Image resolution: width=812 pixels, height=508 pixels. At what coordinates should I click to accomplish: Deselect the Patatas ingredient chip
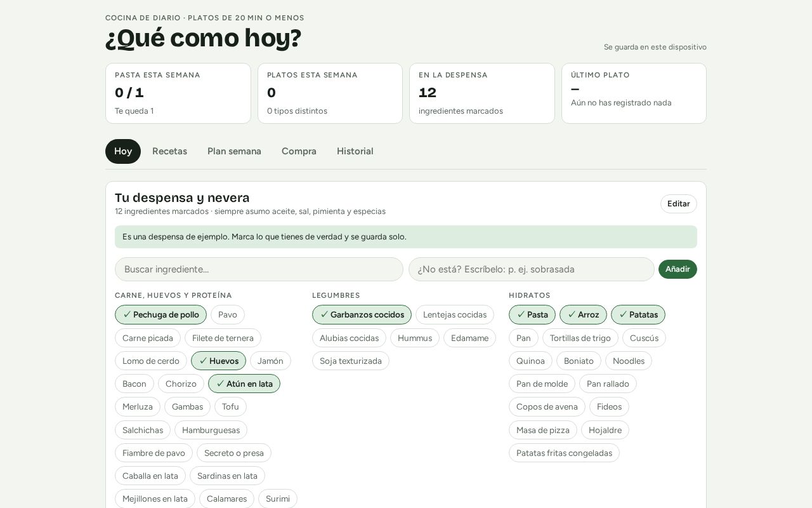click(x=638, y=315)
